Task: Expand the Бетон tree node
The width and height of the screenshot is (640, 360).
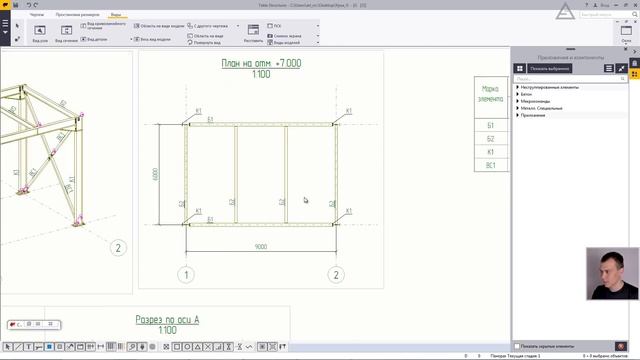Action: click(518, 94)
